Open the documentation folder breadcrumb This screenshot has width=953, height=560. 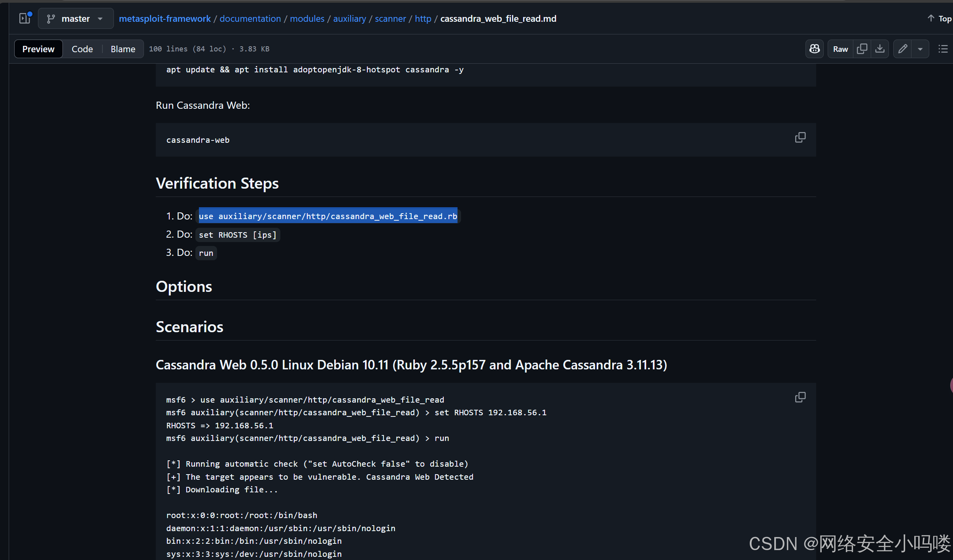[x=250, y=19]
